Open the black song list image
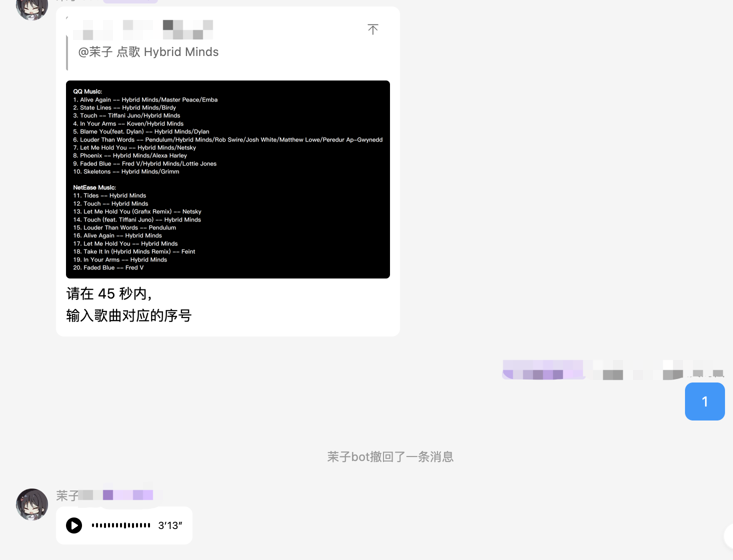The width and height of the screenshot is (733, 560). coord(227,179)
